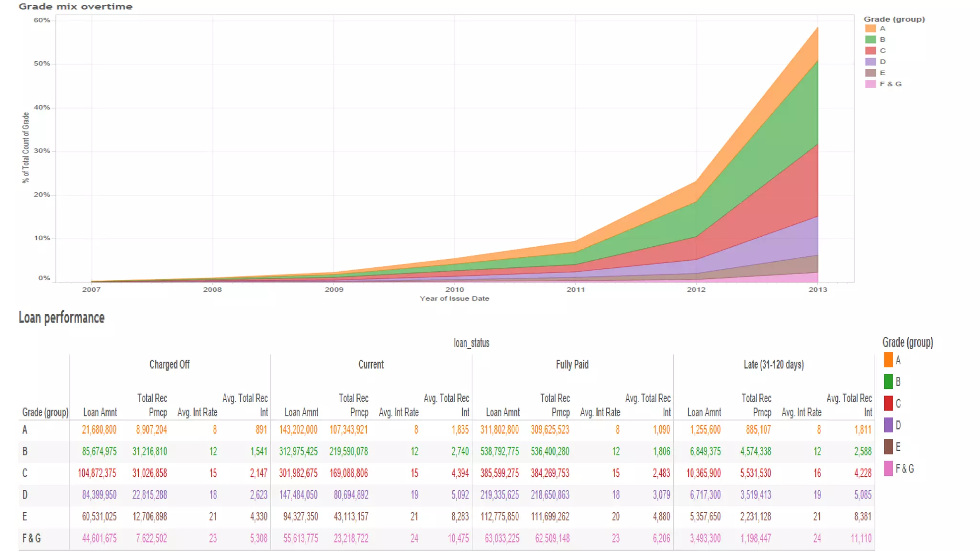Select green B swatch in table legend

click(x=888, y=381)
